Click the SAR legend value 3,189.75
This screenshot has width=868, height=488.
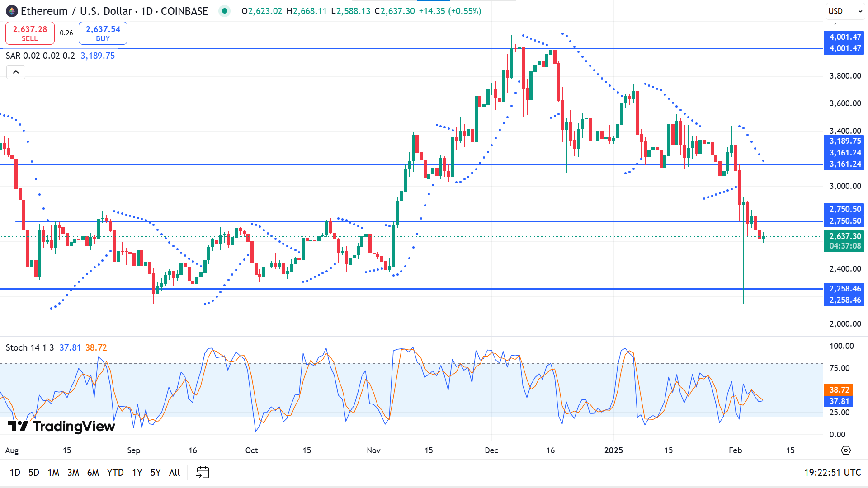tap(98, 56)
